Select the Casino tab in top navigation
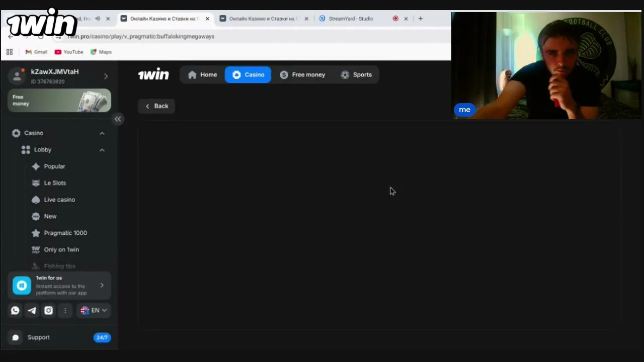644x362 pixels. click(248, 75)
